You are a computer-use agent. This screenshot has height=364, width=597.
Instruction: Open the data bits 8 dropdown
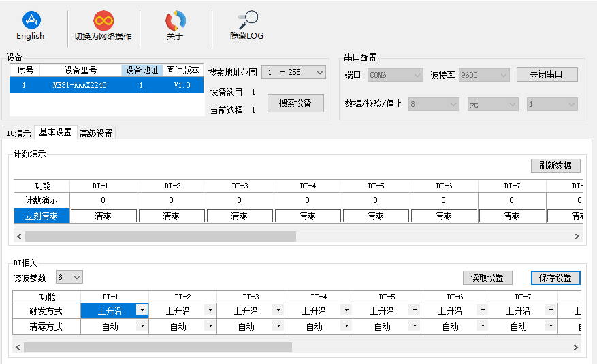coord(434,104)
